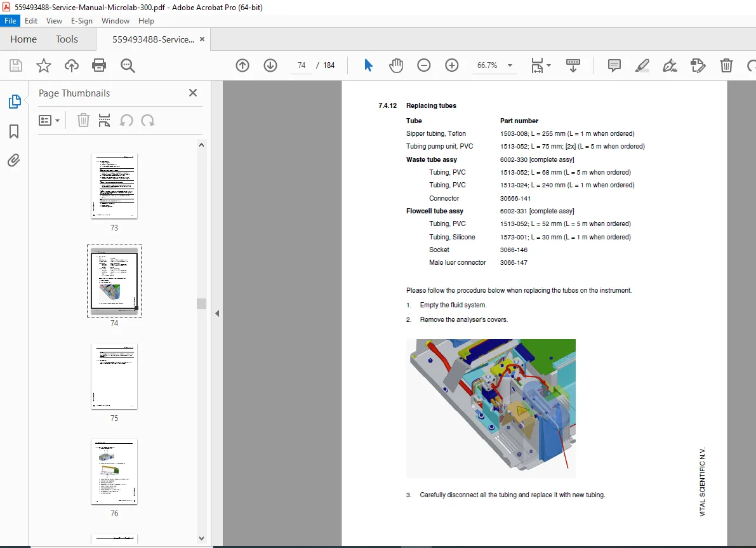Open the Window menu
Screen dimensions: 756x548
tap(116, 21)
